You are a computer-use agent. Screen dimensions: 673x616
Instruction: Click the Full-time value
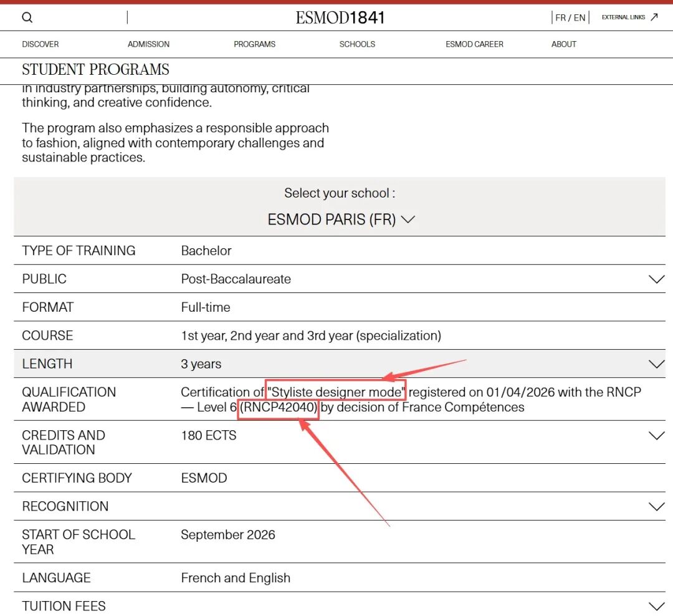205,307
